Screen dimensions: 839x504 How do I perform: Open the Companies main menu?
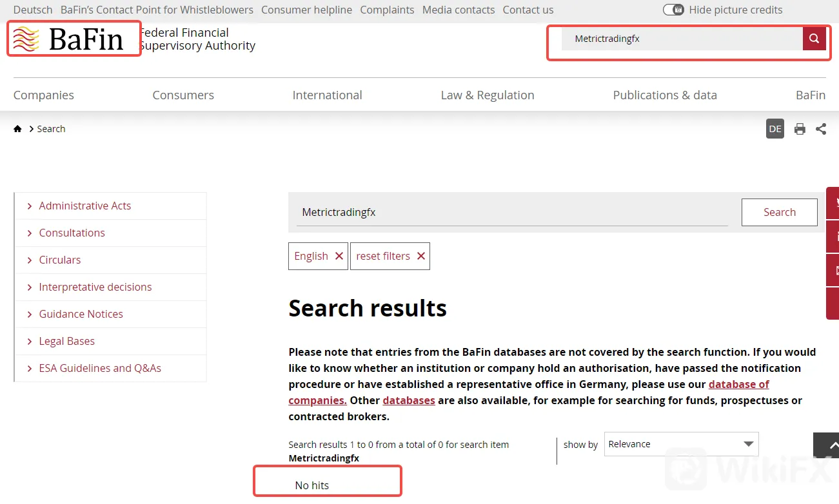pyautogui.click(x=44, y=95)
